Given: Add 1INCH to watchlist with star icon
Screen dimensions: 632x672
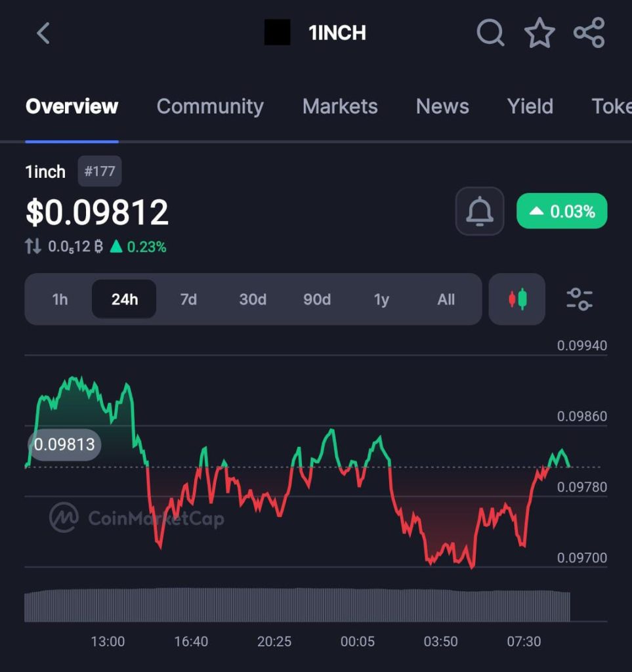Looking at the screenshot, I should coord(539,33).
